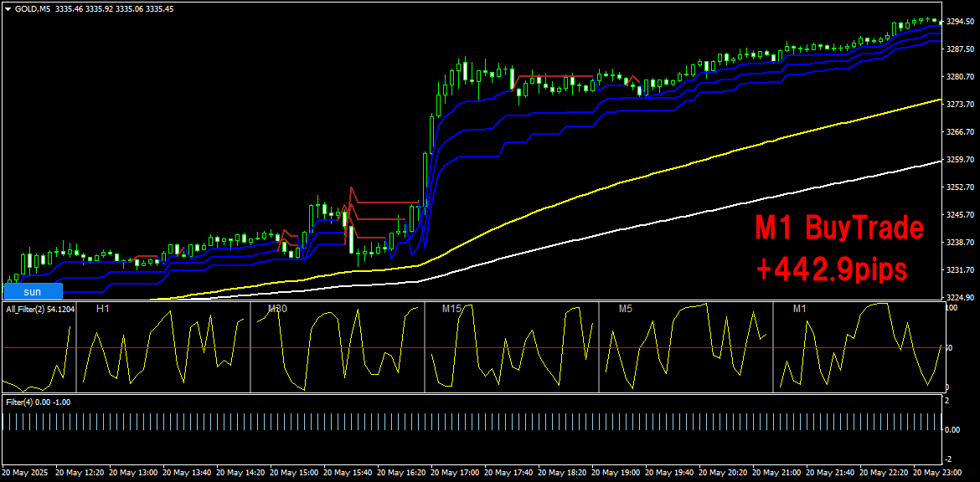This screenshot has width=980, height=482.
Task: Open the chart menu arrow beside GOLD,M5
Action: (8, 8)
